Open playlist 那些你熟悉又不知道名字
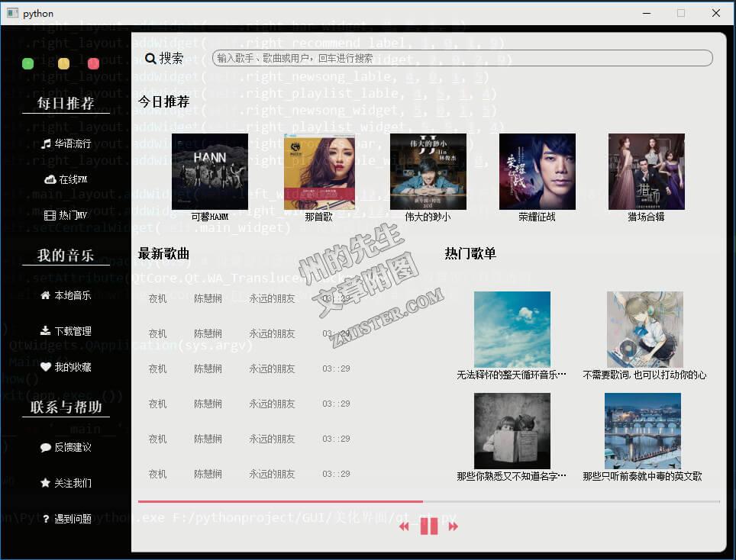The image size is (736, 560). 512,431
